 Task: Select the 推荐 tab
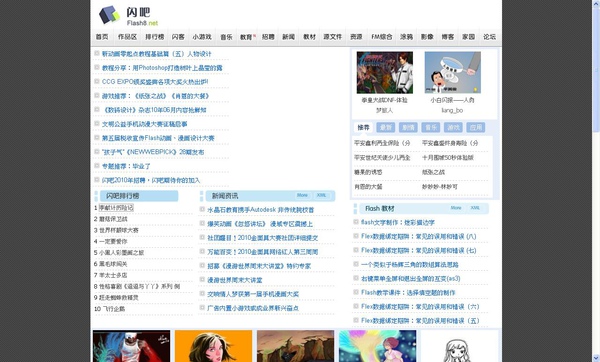363,127
